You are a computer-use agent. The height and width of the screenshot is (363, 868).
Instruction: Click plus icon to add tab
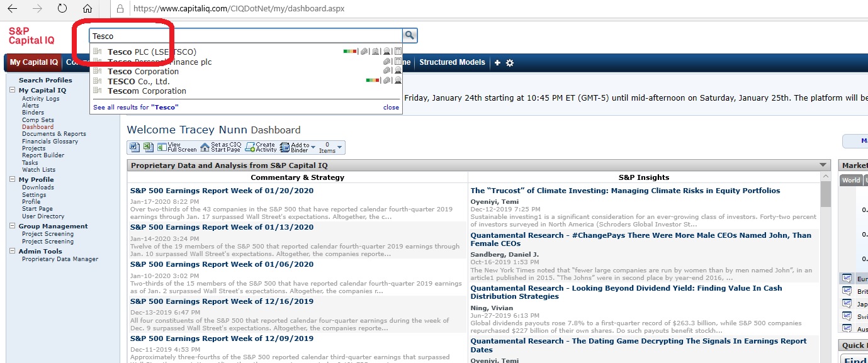coord(497,63)
